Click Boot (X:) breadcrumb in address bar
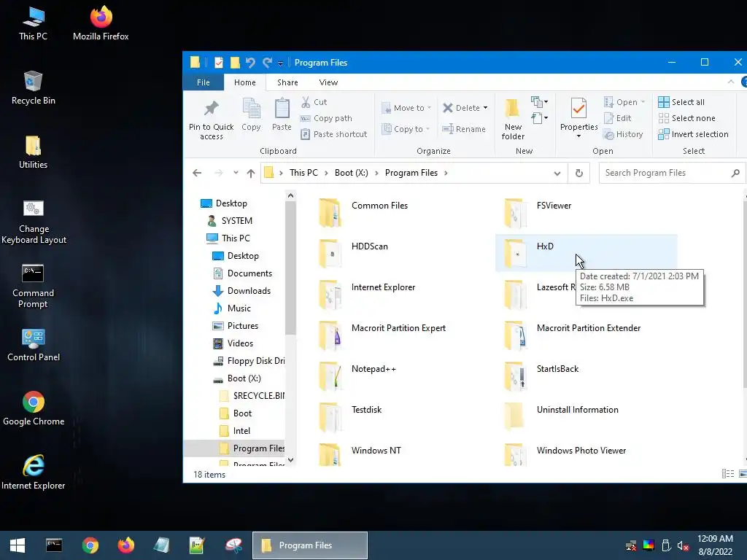The image size is (747, 560). tap(351, 173)
